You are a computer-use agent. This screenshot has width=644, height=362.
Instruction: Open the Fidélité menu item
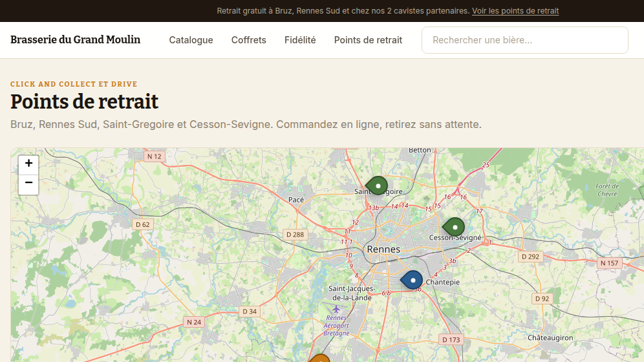click(300, 40)
